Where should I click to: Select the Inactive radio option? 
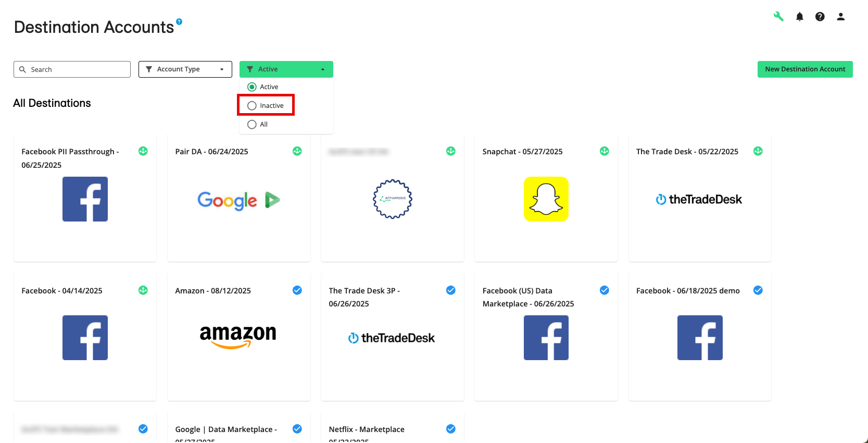pyautogui.click(x=252, y=106)
